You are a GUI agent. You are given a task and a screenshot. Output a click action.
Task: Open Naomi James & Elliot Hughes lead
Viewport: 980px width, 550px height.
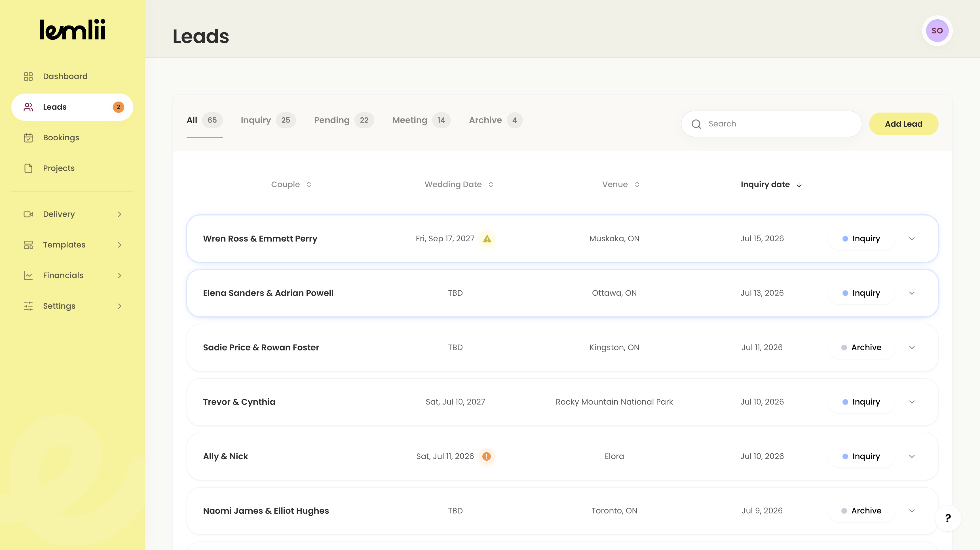tap(266, 511)
